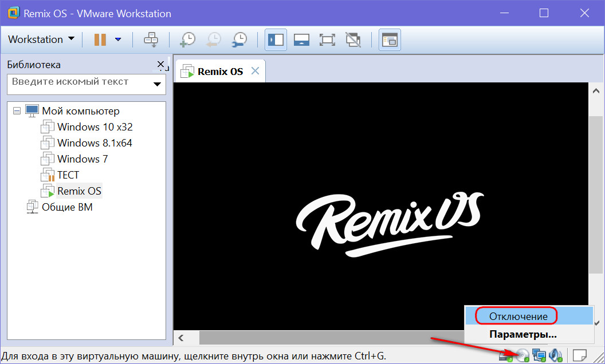This screenshot has height=364, width=605.
Task: Select the Windows 10 x32 virtual machine
Action: pos(95,127)
